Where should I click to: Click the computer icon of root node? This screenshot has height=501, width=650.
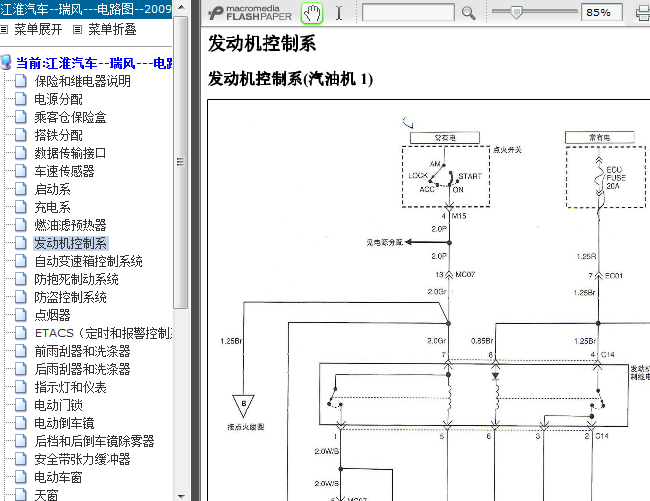6,63
